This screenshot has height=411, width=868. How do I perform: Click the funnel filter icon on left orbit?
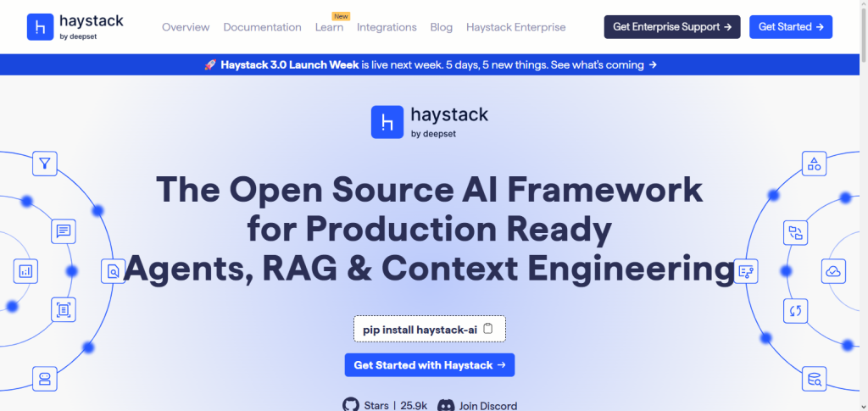pos(45,164)
